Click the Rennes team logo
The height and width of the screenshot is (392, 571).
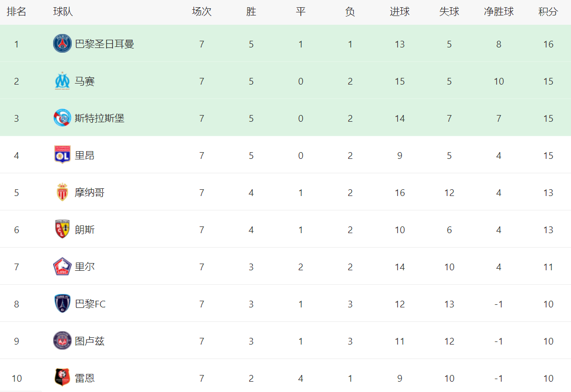(x=62, y=378)
